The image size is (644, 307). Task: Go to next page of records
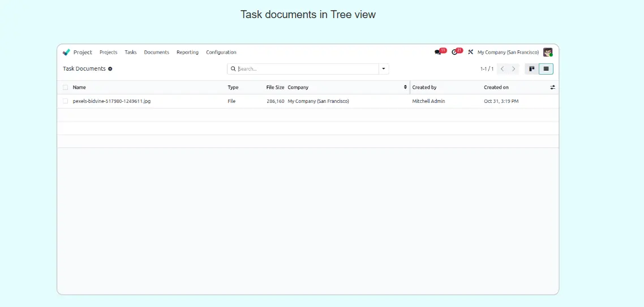[x=514, y=69]
